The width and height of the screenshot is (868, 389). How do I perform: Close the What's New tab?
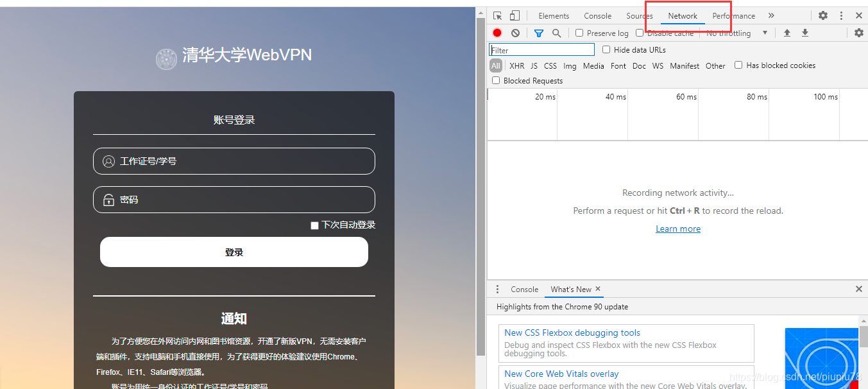(598, 289)
